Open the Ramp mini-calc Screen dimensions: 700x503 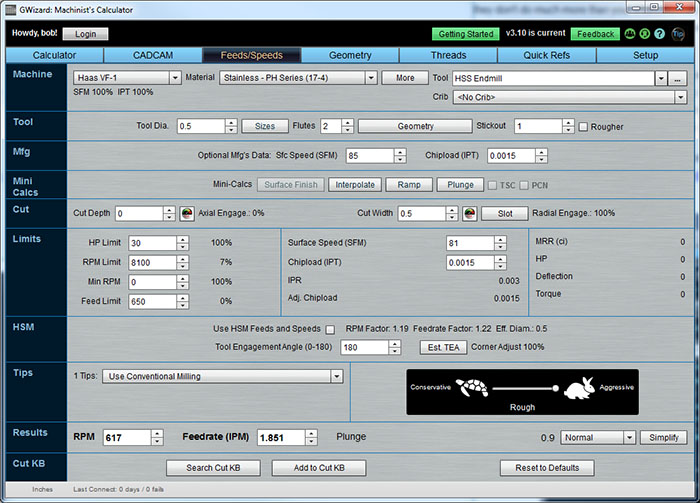(409, 185)
